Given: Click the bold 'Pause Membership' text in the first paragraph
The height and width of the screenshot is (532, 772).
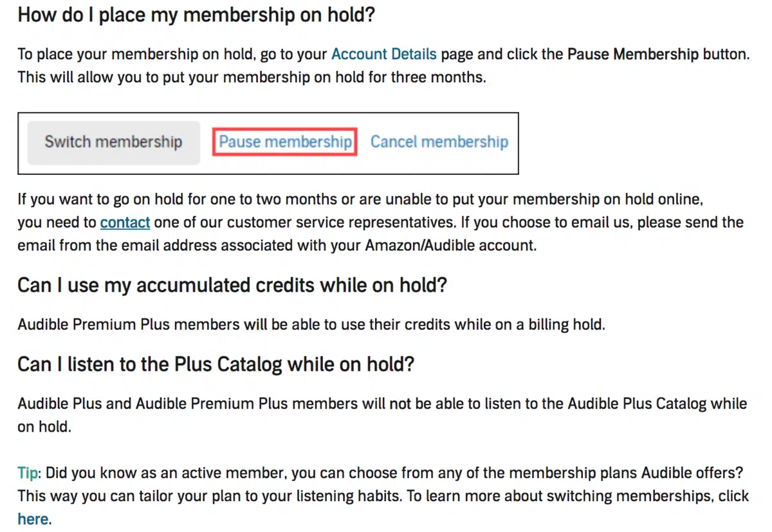Looking at the screenshot, I should click(x=632, y=54).
